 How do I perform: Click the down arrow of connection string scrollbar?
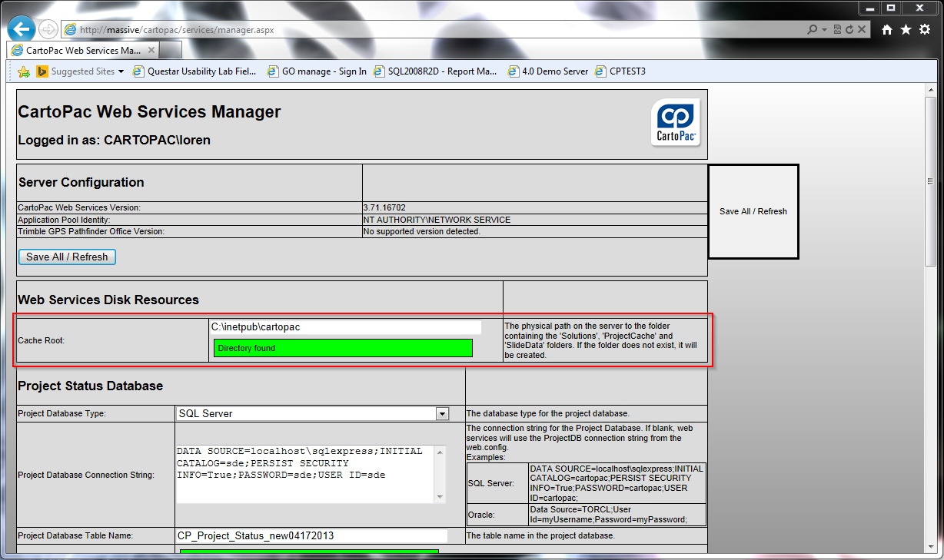(439, 497)
